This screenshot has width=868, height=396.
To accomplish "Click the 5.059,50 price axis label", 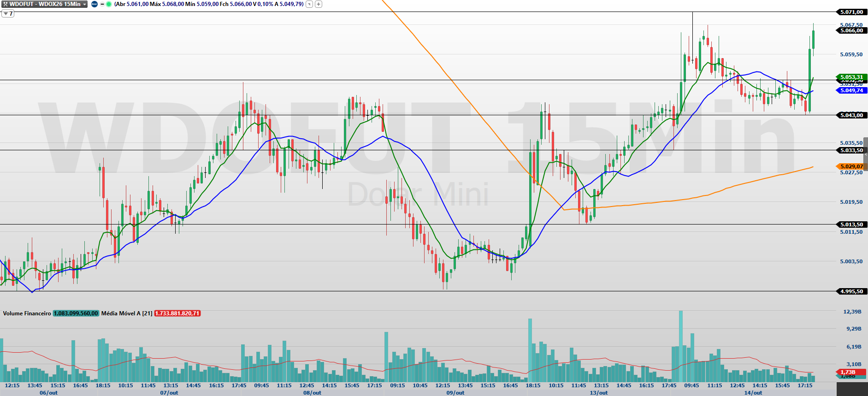I will pyautogui.click(x=851, y=54).
